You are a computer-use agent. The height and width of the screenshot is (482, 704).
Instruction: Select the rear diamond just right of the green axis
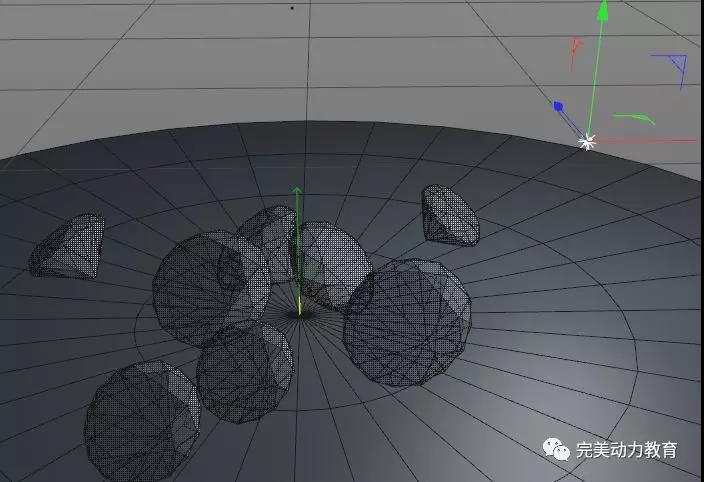330,262
